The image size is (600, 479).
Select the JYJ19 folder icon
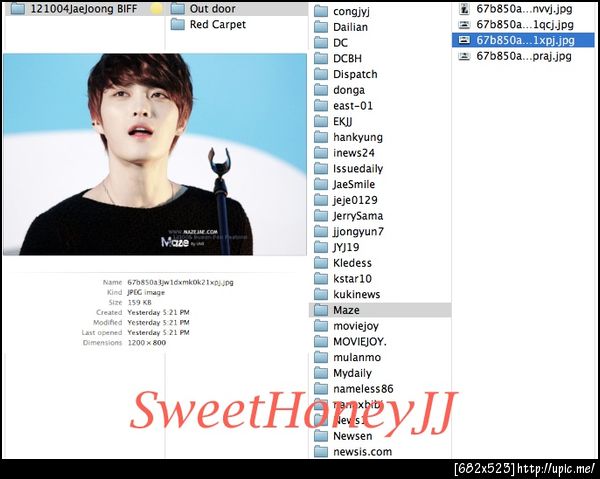pos(321,247)
